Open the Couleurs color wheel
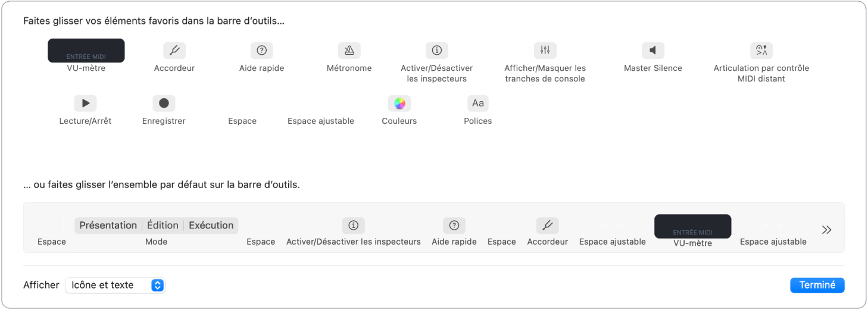This screenshot has height=310, width=868. click(399, 103)
